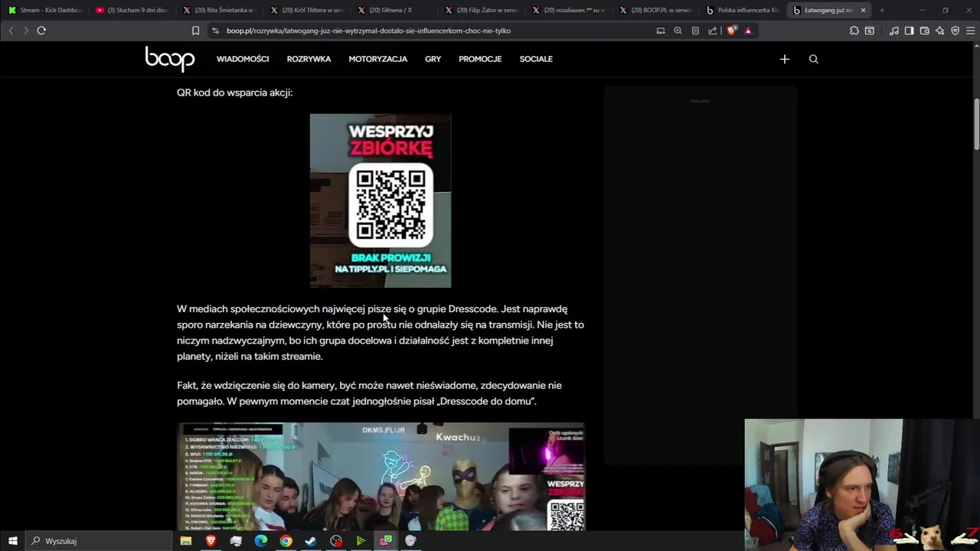The image size is (980, 551).
Task: Switch to Słucham 9 dni YouTube tab
Action: (x=132, y=10)
